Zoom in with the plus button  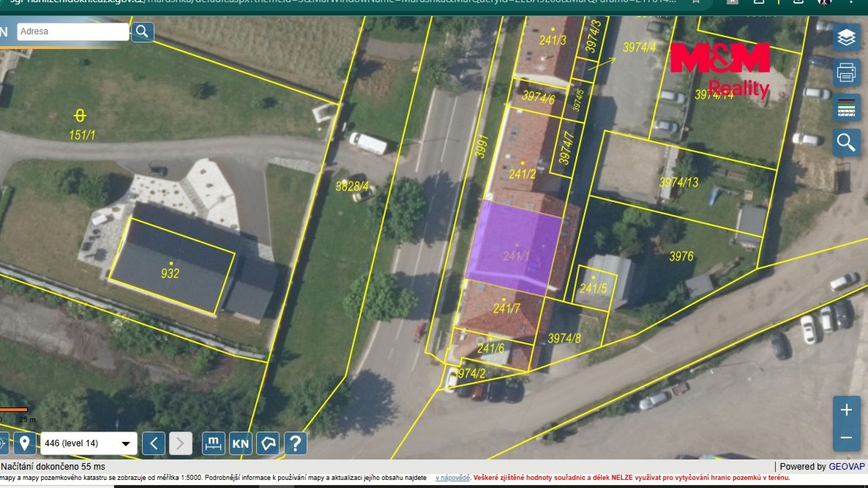847,410
